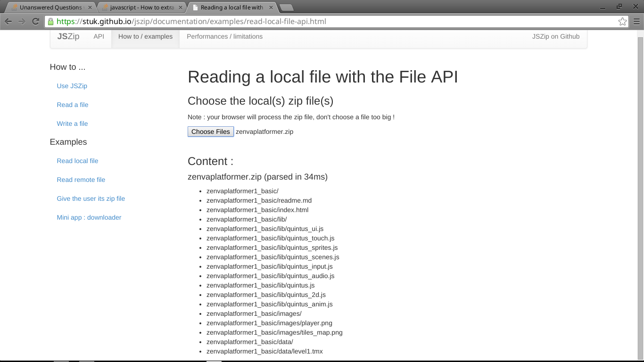The width and height of the screenshot is (644, 362).
Task: Click list entry zenvaplatformer1_basic/lib/quintus_anim.js
Action: click(270, 304)
